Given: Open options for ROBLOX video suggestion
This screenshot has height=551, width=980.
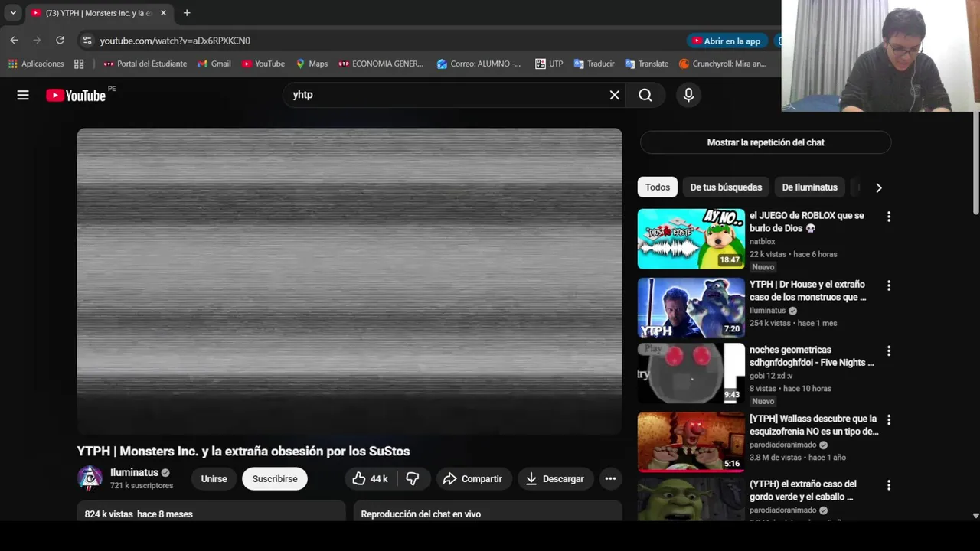Looking at the screenshot, I should 888,217.
